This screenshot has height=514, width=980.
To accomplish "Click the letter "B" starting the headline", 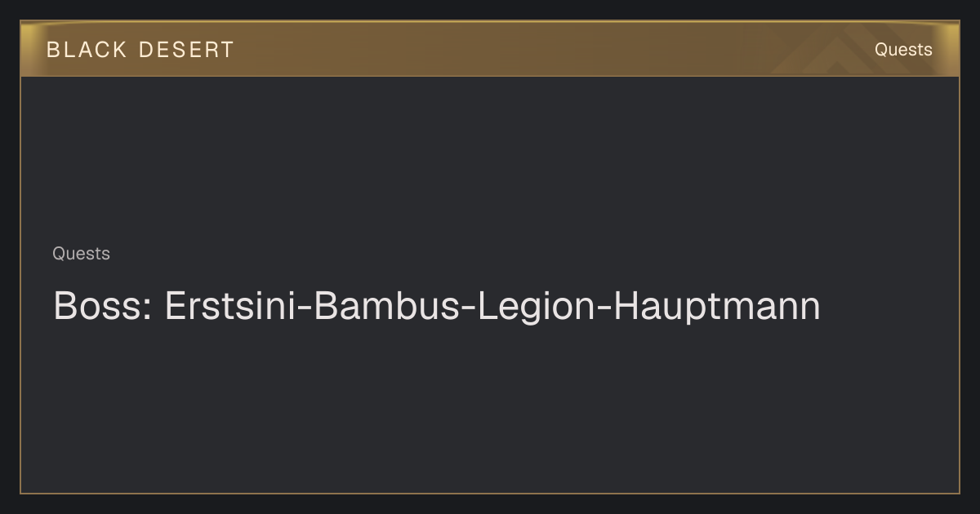I will click(65, 307).
